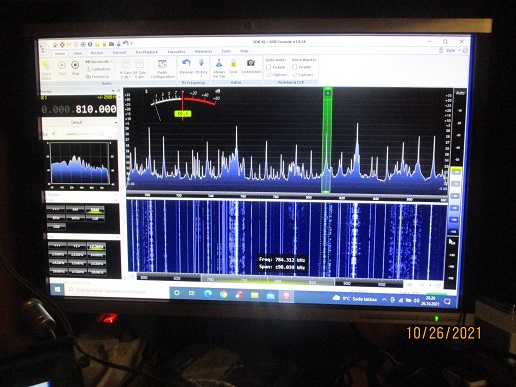Open the Style dropdown at top right
Image resolution: width=516 pixels, height=387 pixels.
coord(452,50)
